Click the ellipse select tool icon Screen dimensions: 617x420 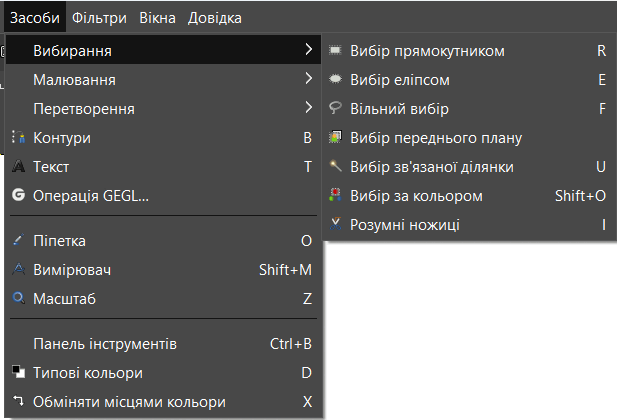coord(335,79)
